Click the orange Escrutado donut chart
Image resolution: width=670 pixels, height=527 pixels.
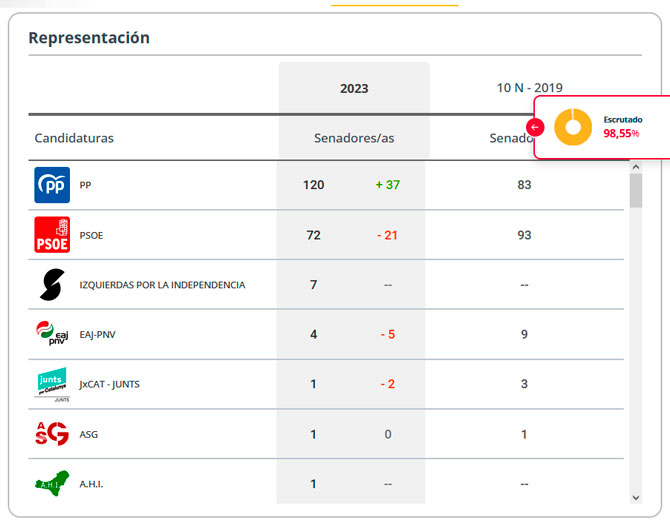pos(573,127)
